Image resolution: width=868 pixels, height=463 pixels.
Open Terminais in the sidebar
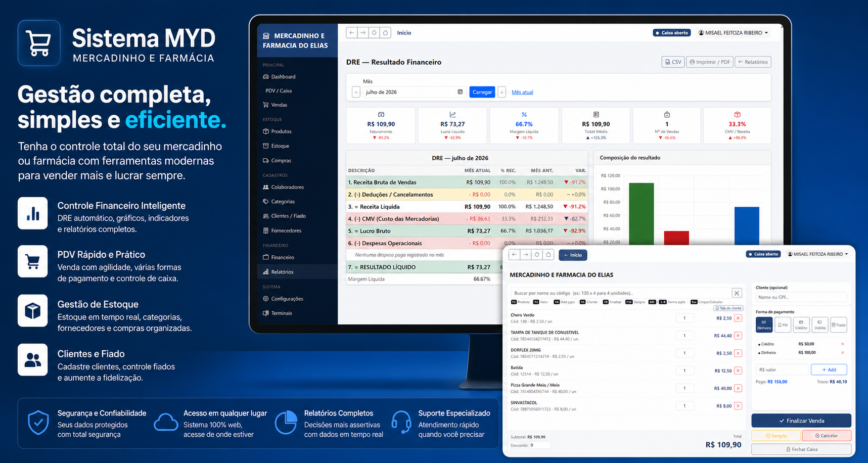click(x=278, y=313)
